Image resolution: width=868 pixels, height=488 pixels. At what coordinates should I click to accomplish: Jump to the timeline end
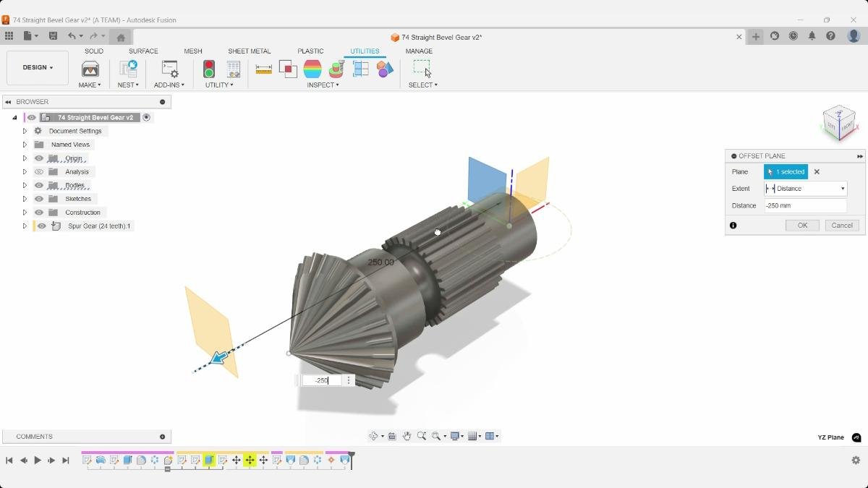click(x=66, y=460)
